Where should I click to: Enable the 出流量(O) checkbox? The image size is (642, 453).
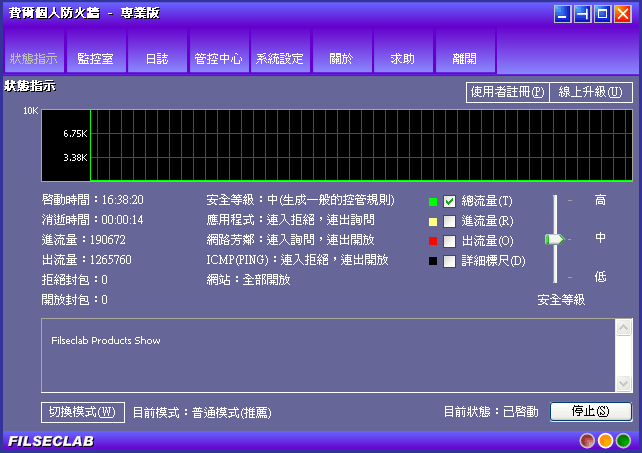pos(450,241)
